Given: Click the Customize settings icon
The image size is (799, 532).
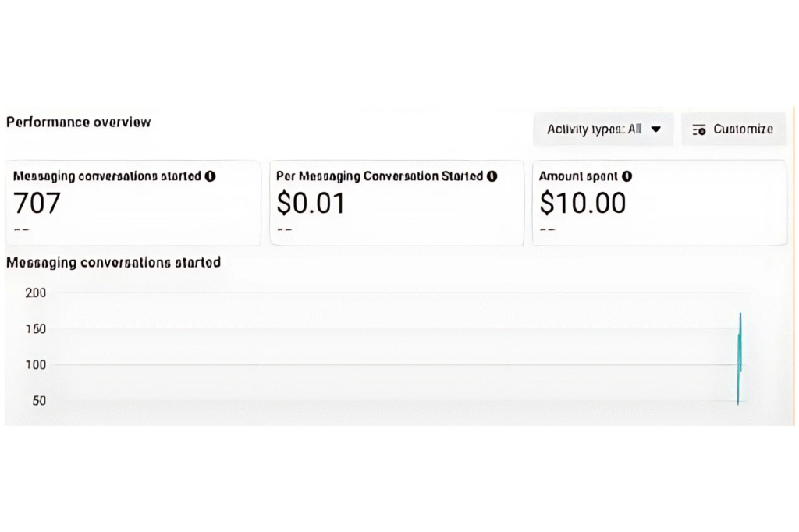Looking at the screenshot, I should [x=699, y=129].
